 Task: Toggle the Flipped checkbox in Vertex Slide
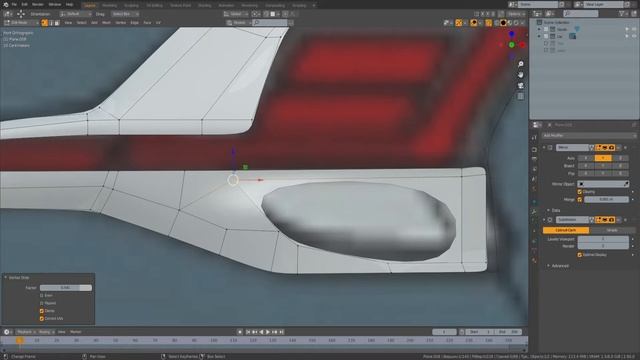(x=42, y=303)
